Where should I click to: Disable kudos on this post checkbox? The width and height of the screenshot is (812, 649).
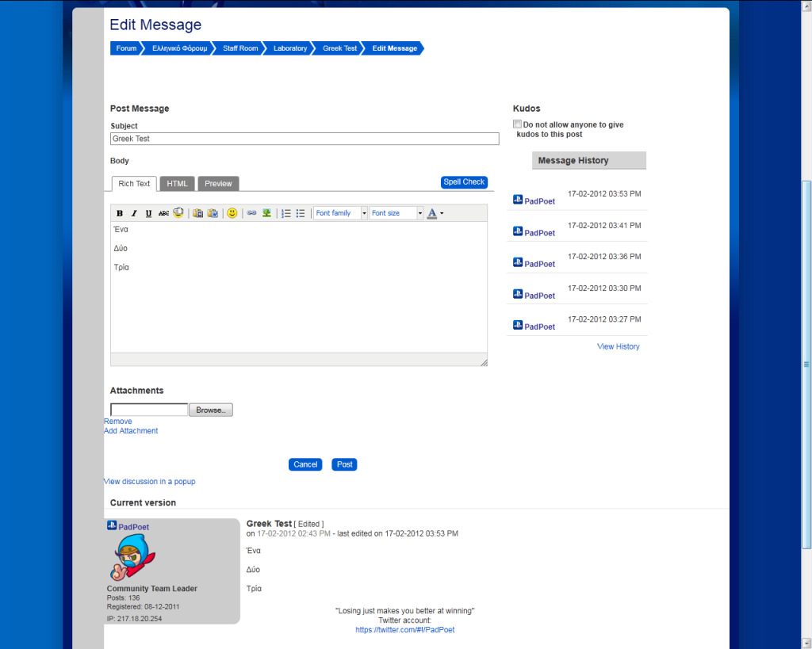[517, 124]
